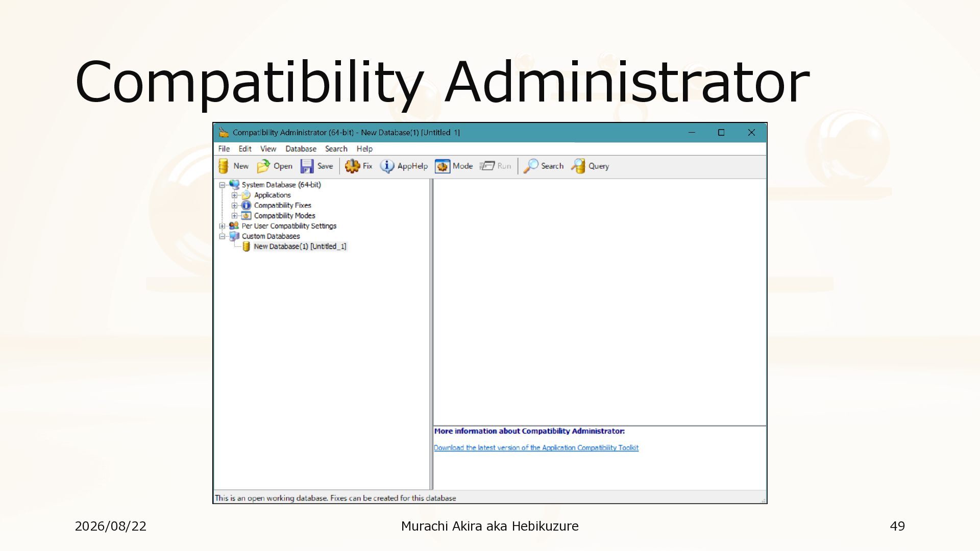Minimize the Compatibility Administrator window

click(x=692, y=133)
